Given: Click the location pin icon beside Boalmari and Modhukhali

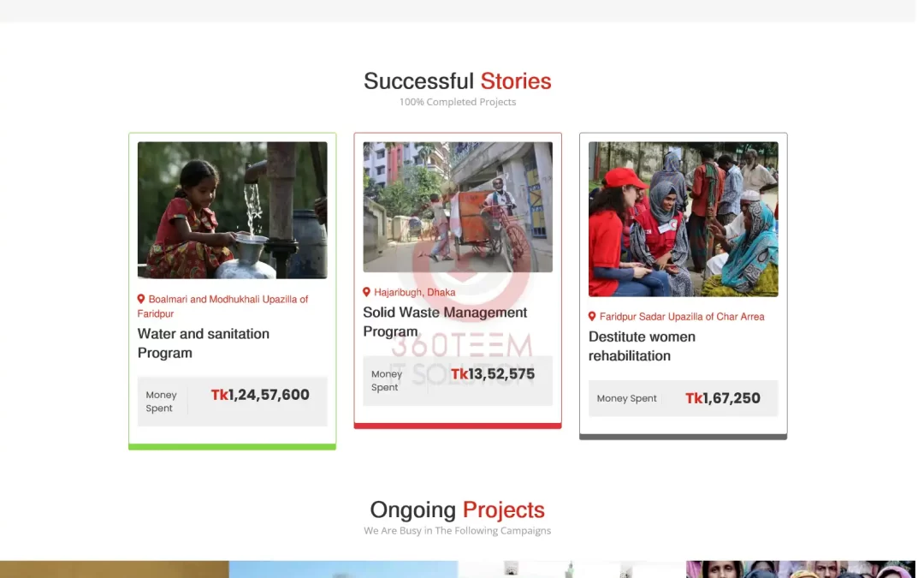Looking at the screenshot, I should point(141,299).
